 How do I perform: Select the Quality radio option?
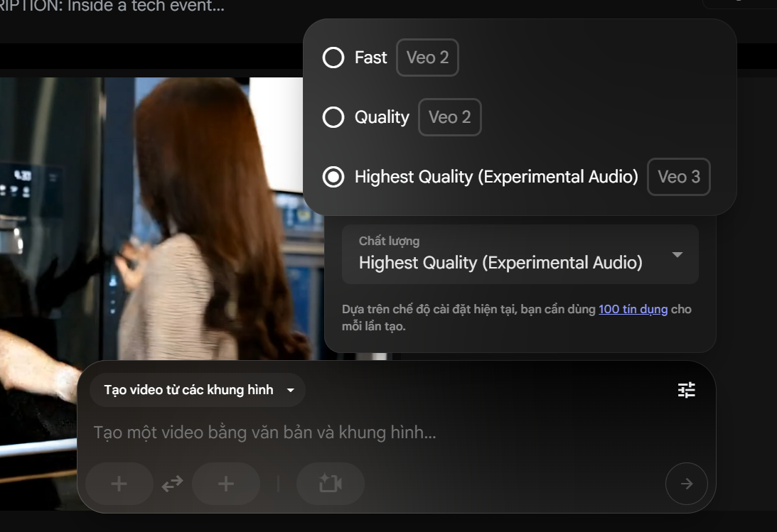(333, 117)
